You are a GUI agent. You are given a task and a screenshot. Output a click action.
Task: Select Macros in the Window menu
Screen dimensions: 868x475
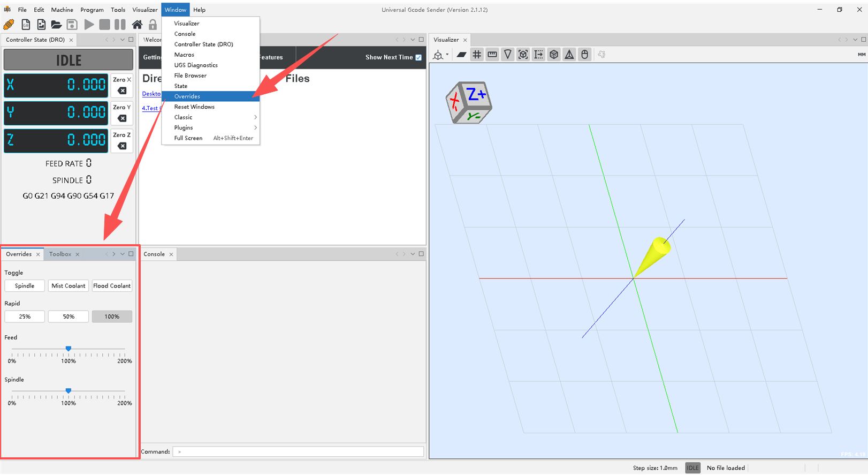211,55
